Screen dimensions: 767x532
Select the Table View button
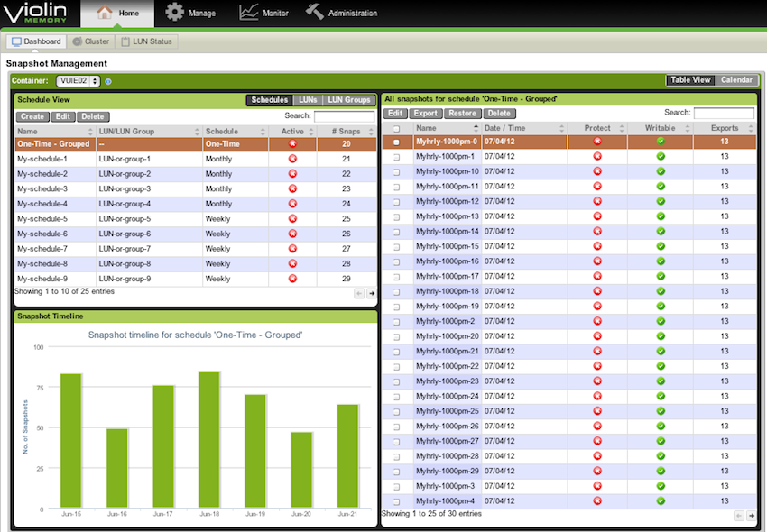click(x=690, y=79)
